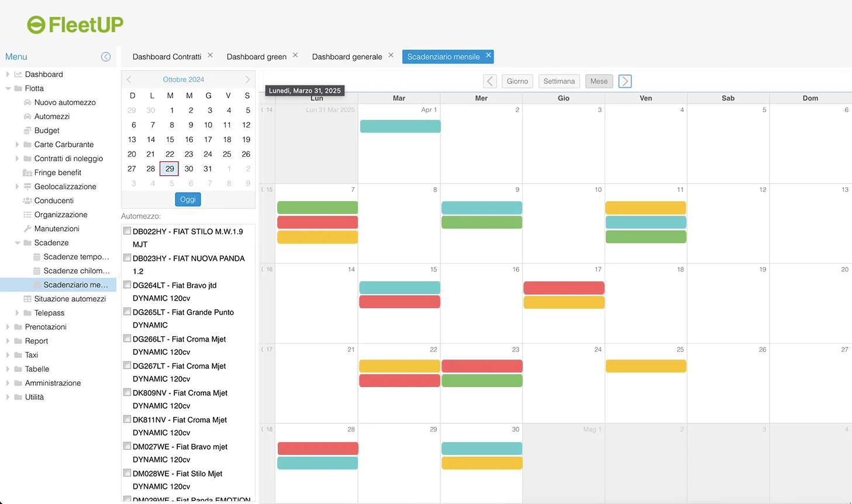Close the Dashboard Contratti tab

pyautogui.click(x=211, y=55)
